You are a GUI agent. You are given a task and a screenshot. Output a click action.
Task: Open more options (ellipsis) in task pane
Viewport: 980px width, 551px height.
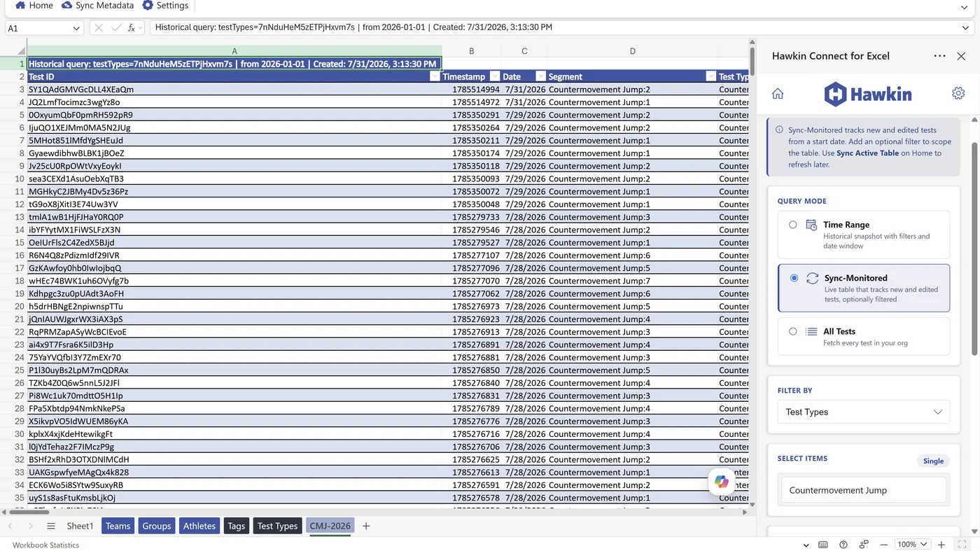coord(939,56)
